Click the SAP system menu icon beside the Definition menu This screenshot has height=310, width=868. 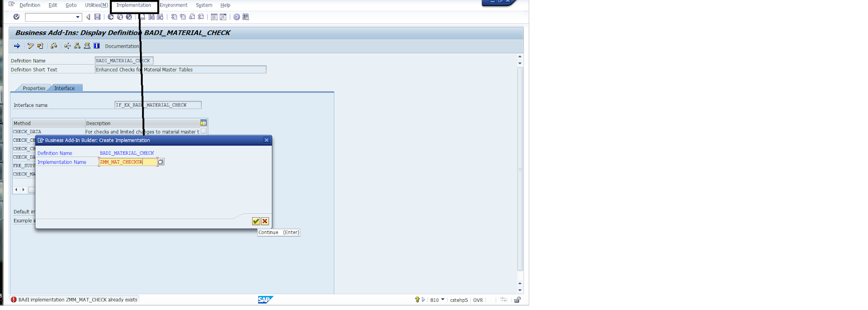coord(11,4)
